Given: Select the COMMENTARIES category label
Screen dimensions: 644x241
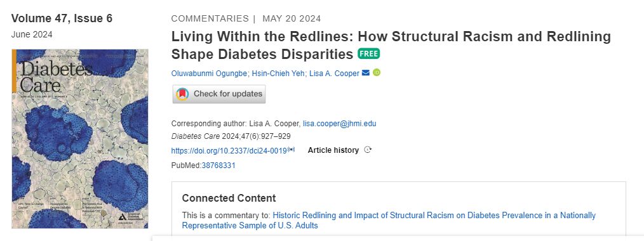Looking at the screenshot, I should (210, 18).
